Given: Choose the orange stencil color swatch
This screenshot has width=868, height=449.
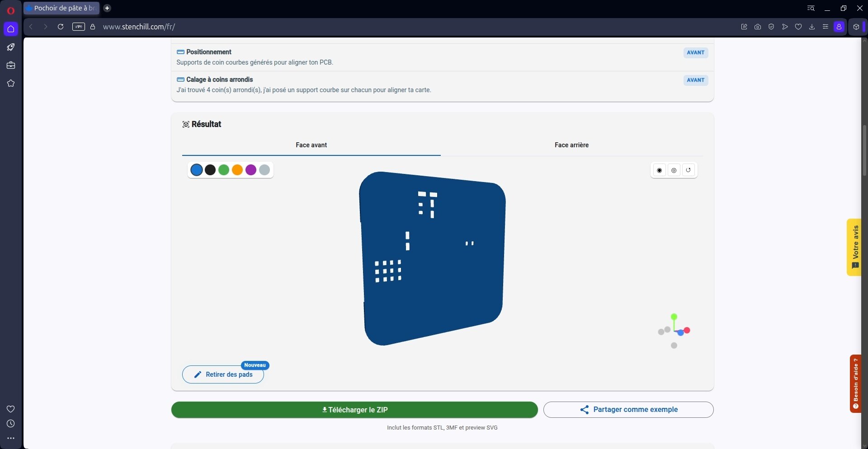Looking at the screenshot, I should [x=237, y=170].
